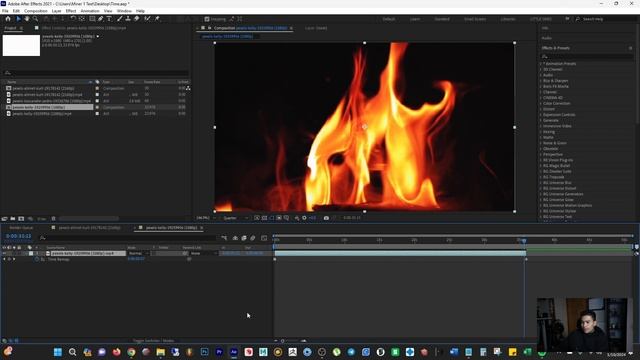Select the Clone Stamp tool
Image resolution: width=640 pixels, height=360 pixels.
[128, 19]
